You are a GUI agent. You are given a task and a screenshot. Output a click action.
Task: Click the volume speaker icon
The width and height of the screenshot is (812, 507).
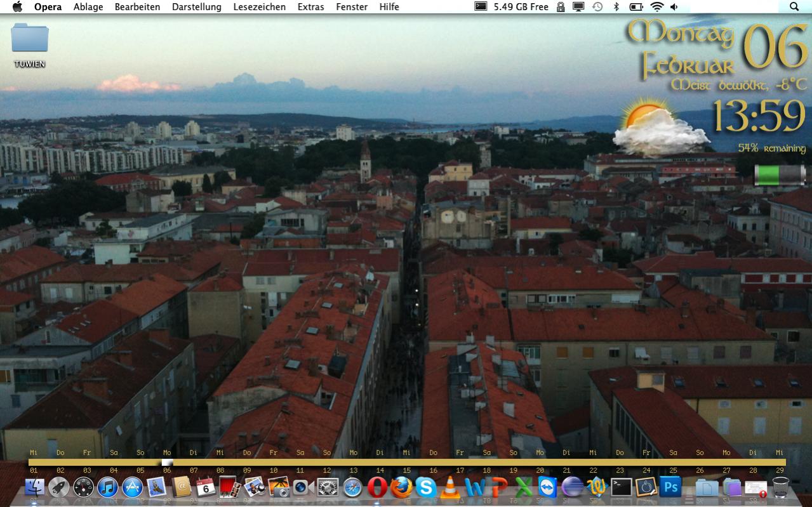(674, 7)
